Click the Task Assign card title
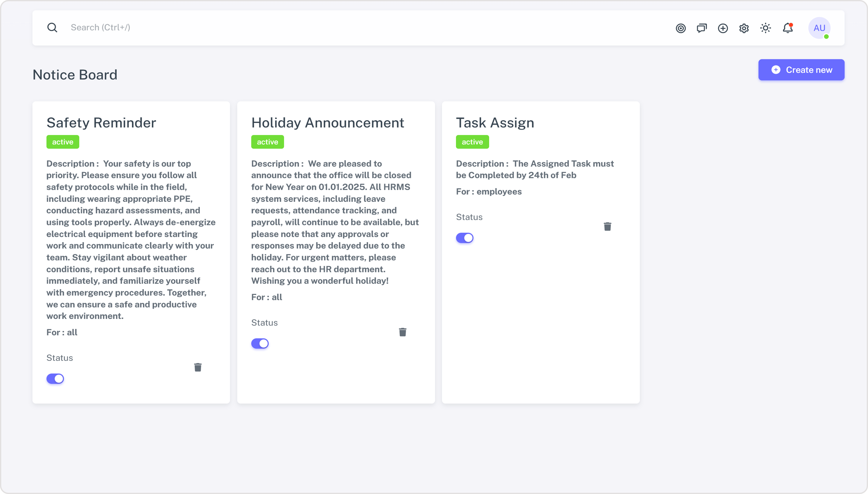868x494 pixels. click(x=495, y=123)
